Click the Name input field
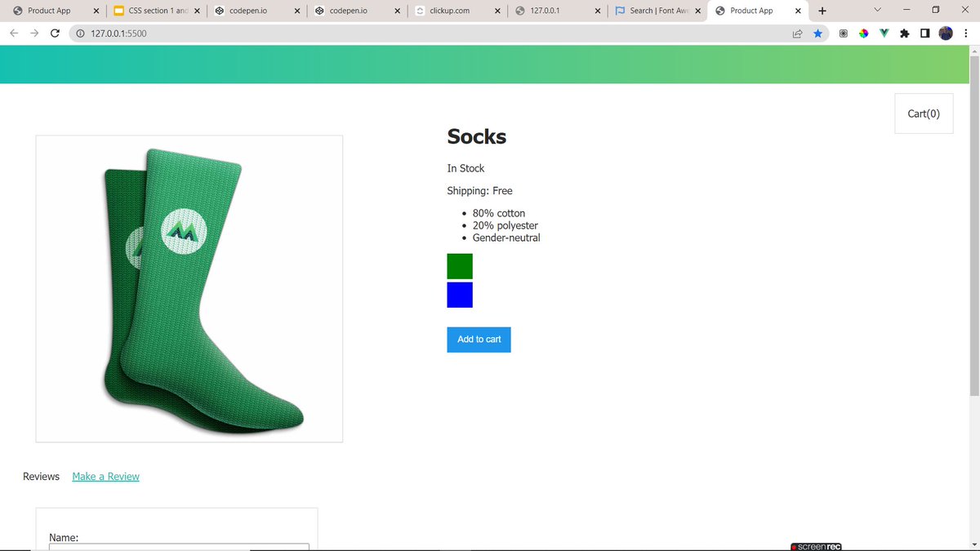The image size is (980, 551). pyautogui.click(x=179, y=547)
